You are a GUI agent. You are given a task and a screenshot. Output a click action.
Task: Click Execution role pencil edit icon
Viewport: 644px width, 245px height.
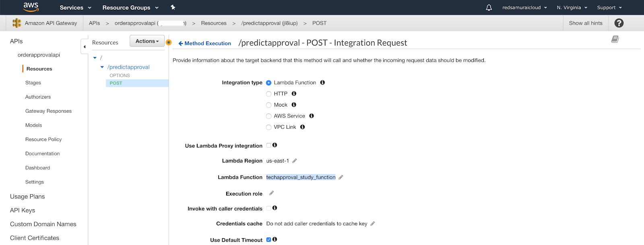[272, 193]
